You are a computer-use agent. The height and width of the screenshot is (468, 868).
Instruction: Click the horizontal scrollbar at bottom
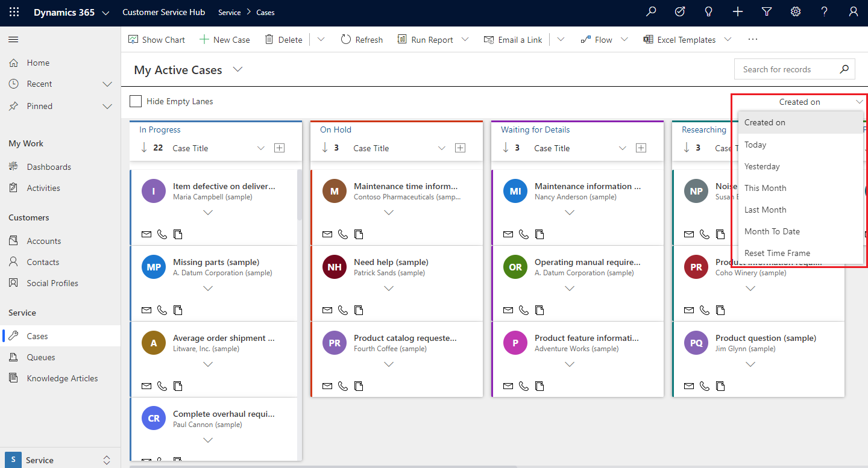pyautogui.click(x=323, y=466)
